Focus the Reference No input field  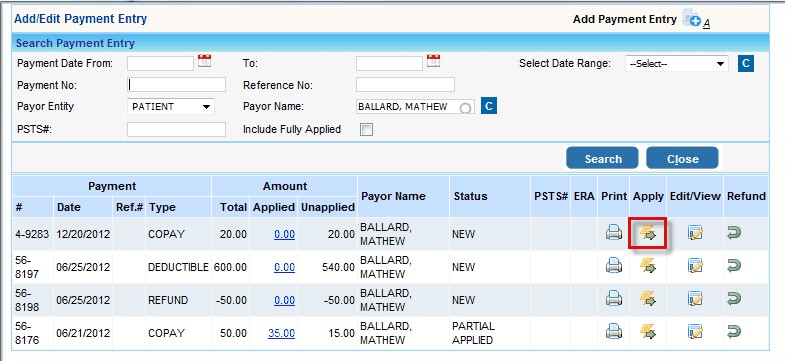(x=406, y=85)
